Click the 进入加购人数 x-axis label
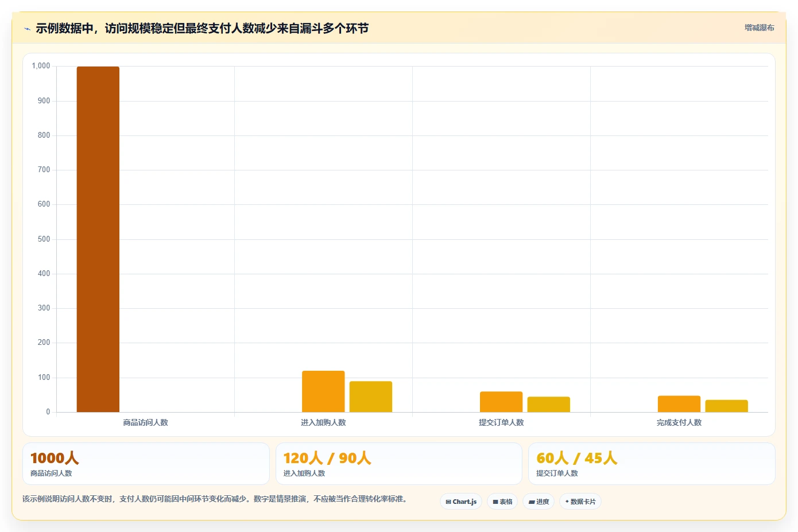798x532 pixels. click(323, 422)
